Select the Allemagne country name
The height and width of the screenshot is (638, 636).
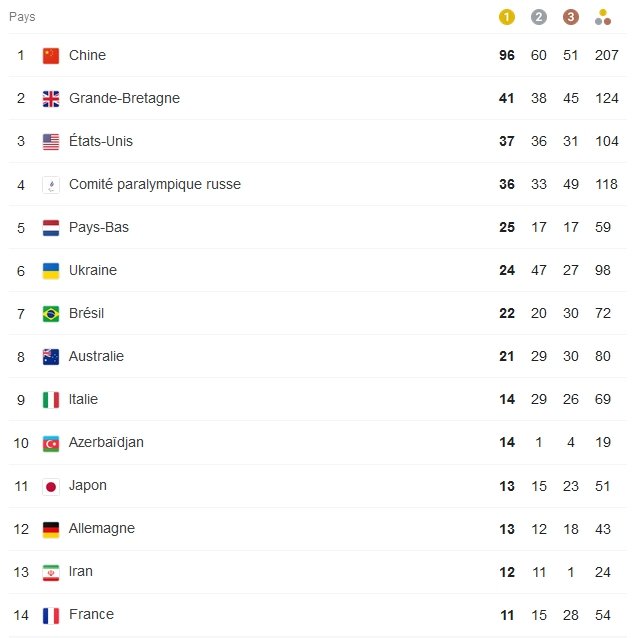pos(102,528)
